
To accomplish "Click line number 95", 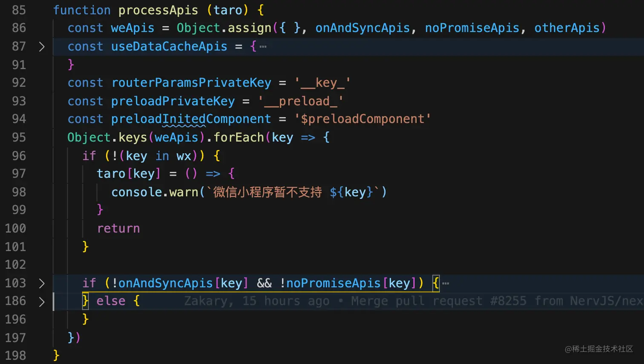I will click(x=19, y=137).
